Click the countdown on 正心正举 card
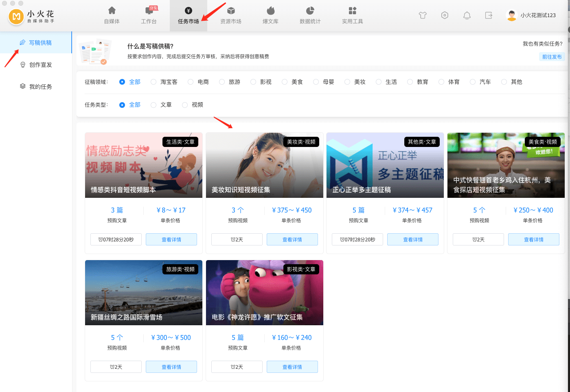The width and height of the screenshot is (570, 392). (x=357, y=239)
